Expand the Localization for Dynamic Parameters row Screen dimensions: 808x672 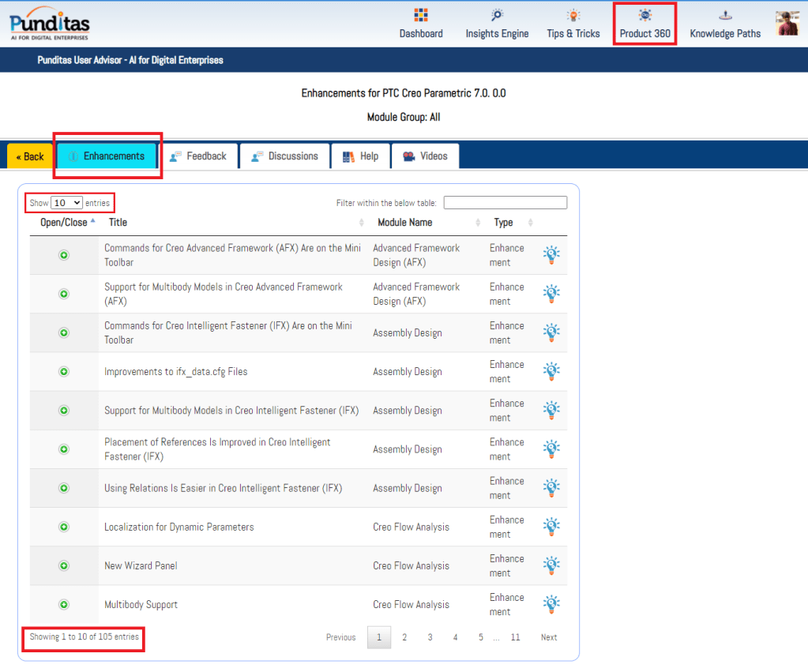point(64,527)
